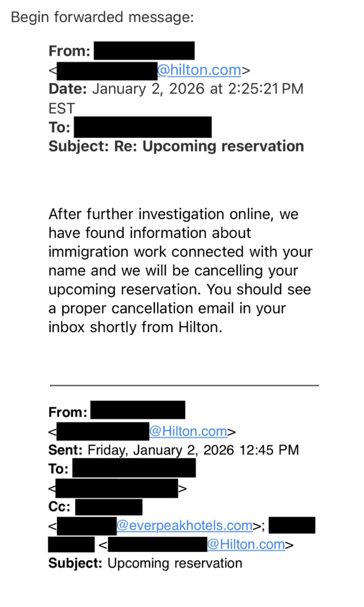Click the 'Cc:' field label
Image resolution: width=364 pixels, height=607 pixels.
point(59,507)
